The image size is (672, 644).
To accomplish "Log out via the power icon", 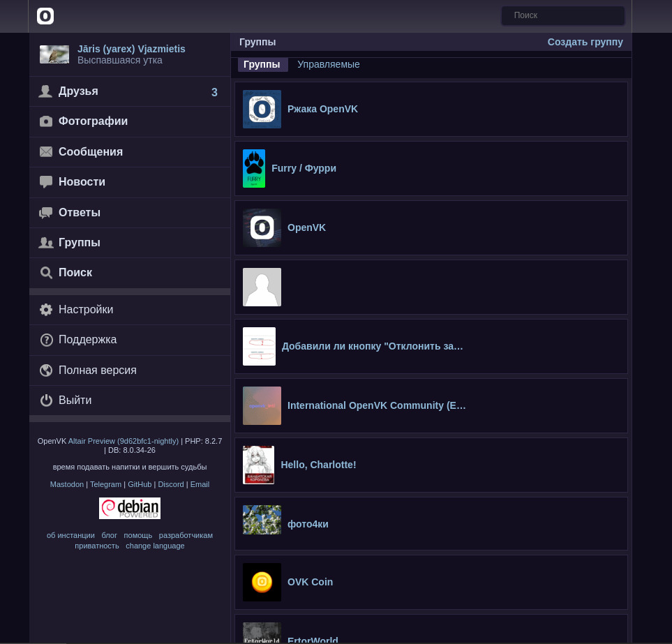I will (46, 400).
